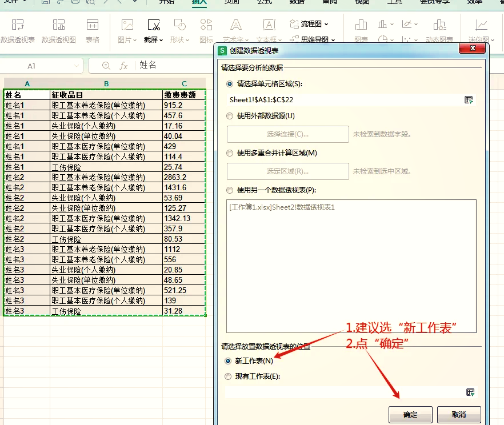
Task: Open the 迷你图 dropdown arrow
Action: tap(493, 40)
